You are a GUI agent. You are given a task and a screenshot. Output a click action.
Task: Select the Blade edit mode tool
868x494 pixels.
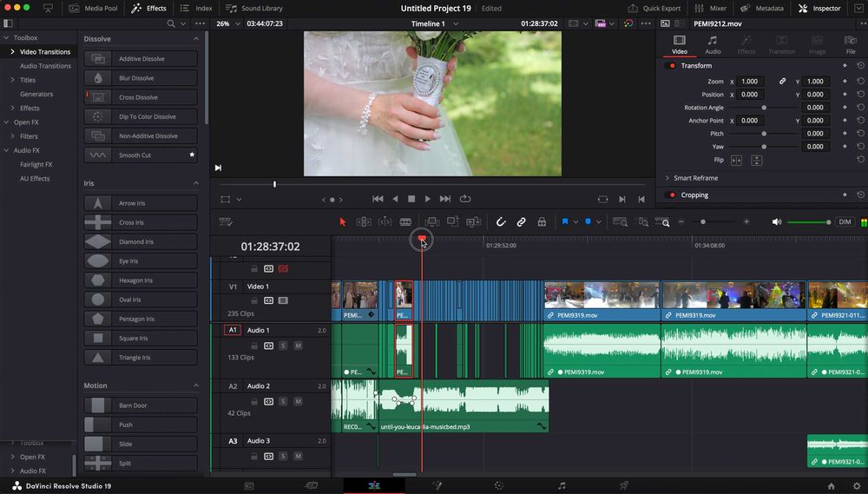(x=405, y=222)
